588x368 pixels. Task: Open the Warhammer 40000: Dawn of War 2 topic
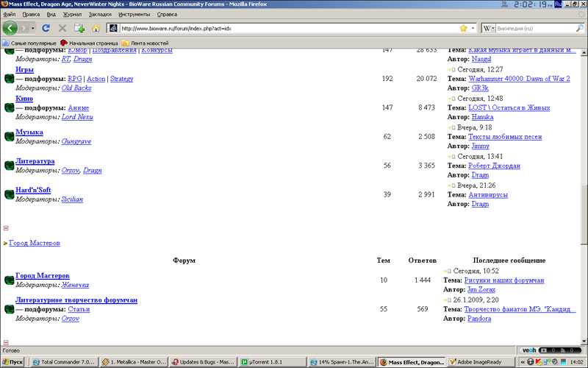click(519, 79)
